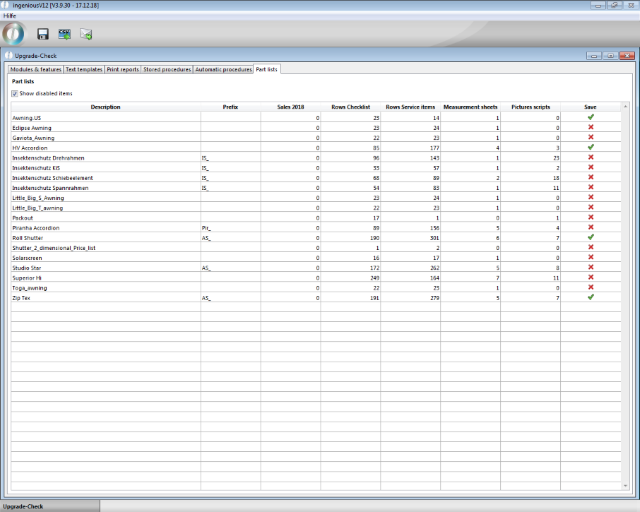Image resolution: width=640 pixels, height=512 pixels.
Task: Click Rows Checklist value of Roll Shutter
Action: click(x=350, y=238)
